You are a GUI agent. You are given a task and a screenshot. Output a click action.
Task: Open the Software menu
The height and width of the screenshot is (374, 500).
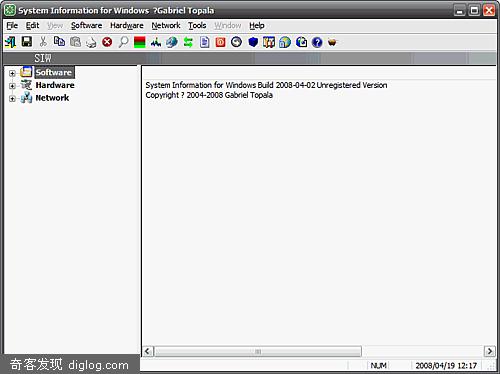86,26
